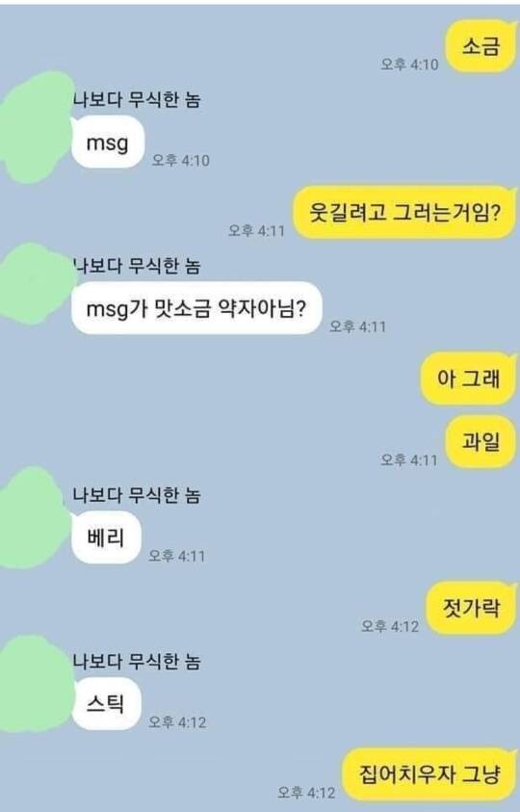Tap the yellow '아 그래' bubble
This screenshot has height=812, width=520.
pos(469,378)
